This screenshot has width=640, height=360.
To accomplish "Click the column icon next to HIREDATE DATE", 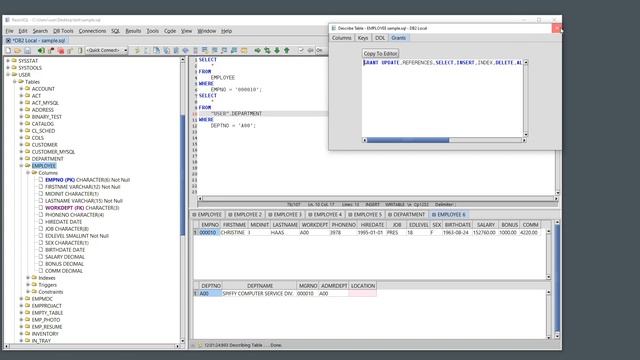I will pos(40,222).
